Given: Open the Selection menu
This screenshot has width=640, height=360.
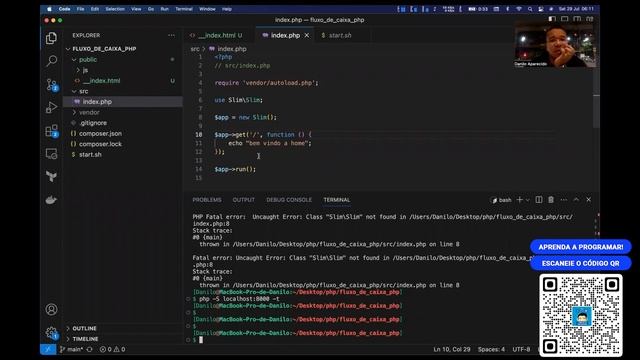Looking at the screenshot, I should (x=115, y=9).
